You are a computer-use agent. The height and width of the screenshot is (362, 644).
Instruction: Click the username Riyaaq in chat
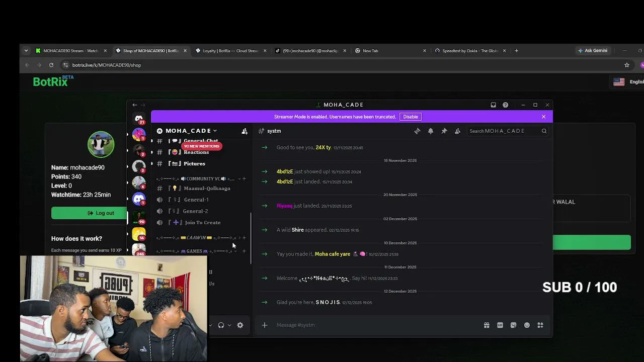(284, 206)
